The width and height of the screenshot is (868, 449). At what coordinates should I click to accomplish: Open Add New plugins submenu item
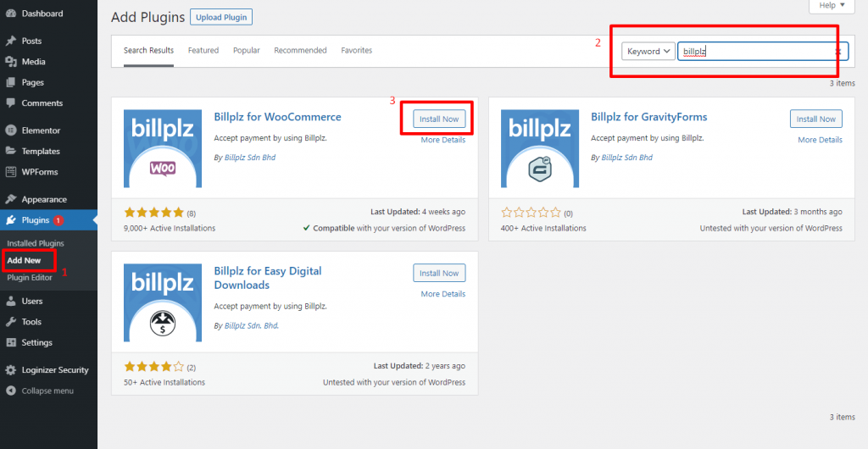point(24,260)
